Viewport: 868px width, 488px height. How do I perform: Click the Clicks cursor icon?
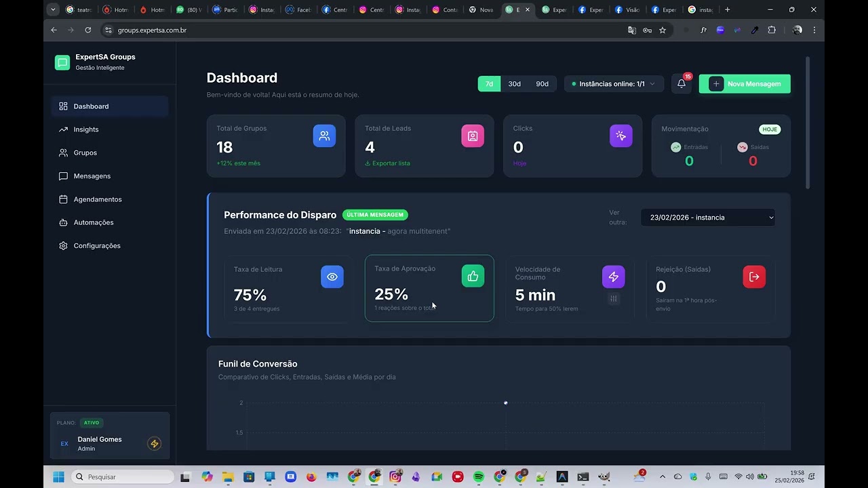coord(620,136)
